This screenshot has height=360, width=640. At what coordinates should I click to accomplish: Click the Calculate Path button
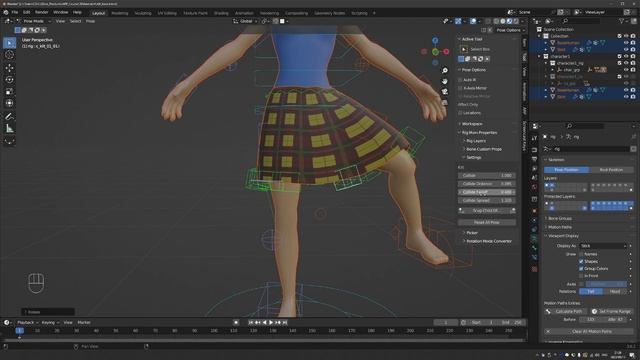pos(565,311)
